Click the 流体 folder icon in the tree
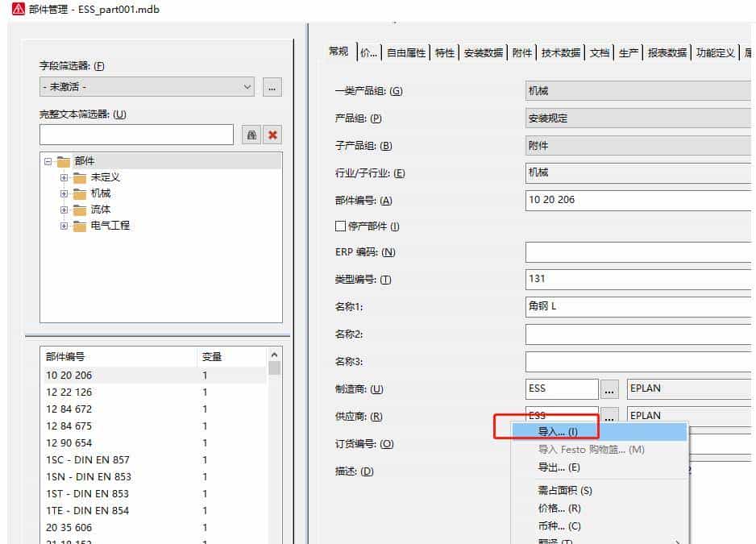756x544 pixels. tap(78, 209)
